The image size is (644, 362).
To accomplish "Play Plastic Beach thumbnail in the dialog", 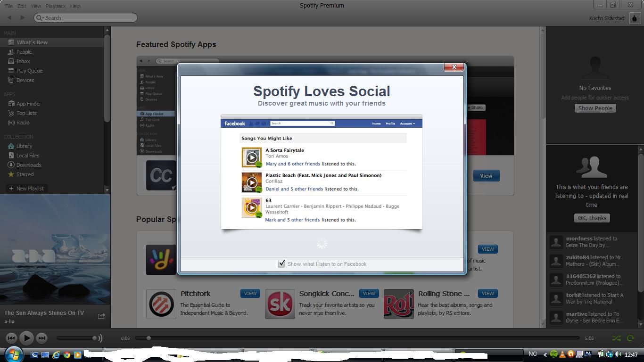I will click(252, 182).
